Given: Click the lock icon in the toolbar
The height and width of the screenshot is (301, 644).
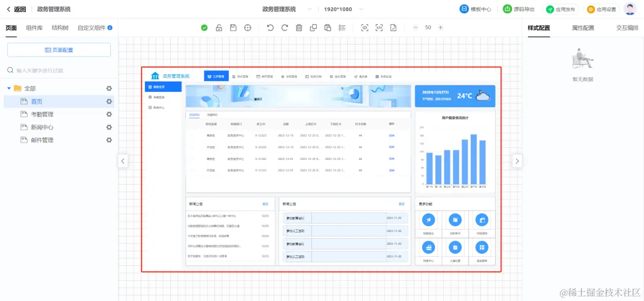Looking at the screenshot, I should [219, 28].
